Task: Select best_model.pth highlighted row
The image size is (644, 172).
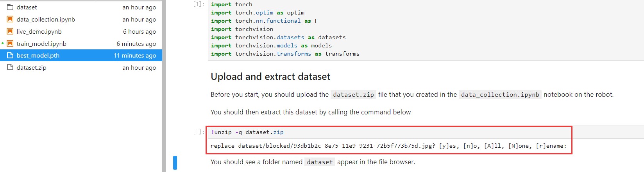Action: 81,55
